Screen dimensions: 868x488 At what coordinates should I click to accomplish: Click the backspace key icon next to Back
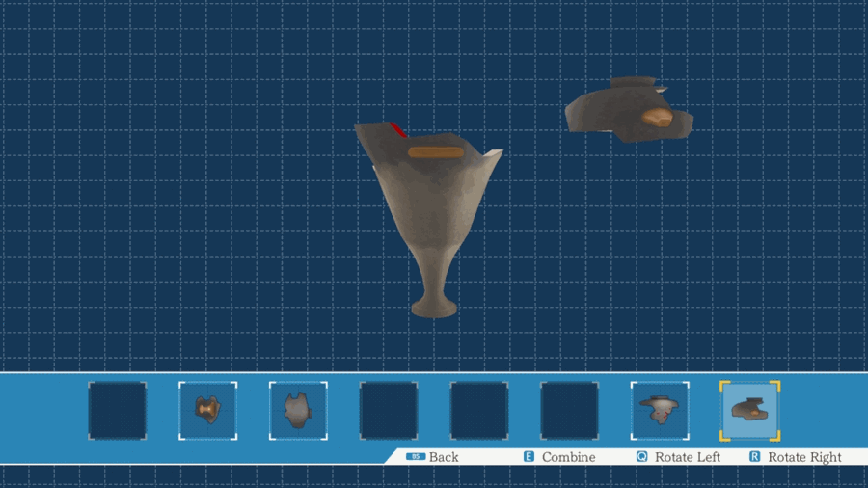coord(415,456)
